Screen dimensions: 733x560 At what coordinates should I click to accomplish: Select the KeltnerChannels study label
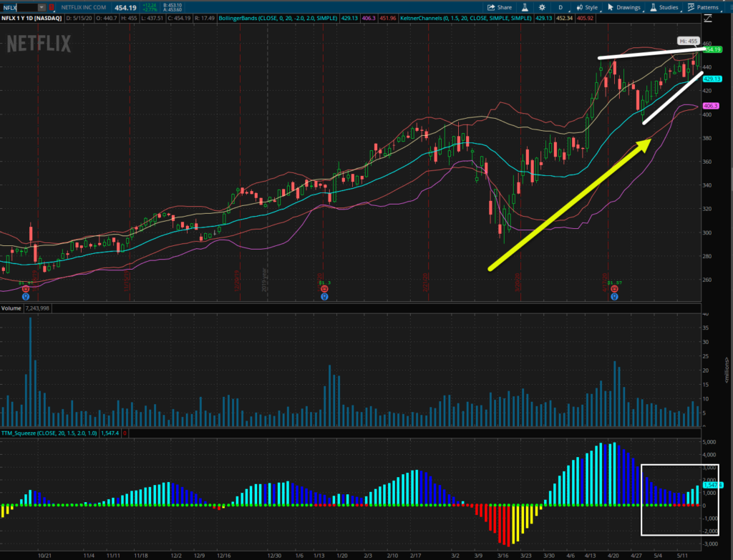pyautogui.click(x=465, y=18)
